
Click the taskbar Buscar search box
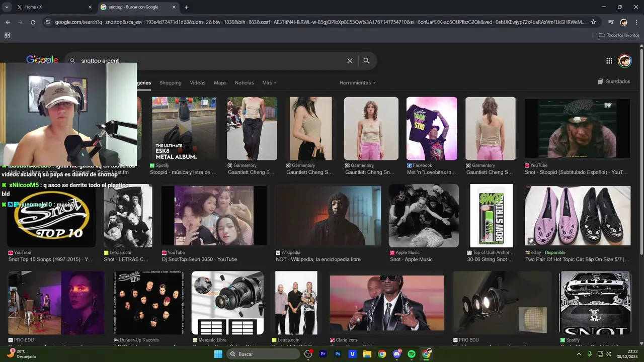click(263, 354)
